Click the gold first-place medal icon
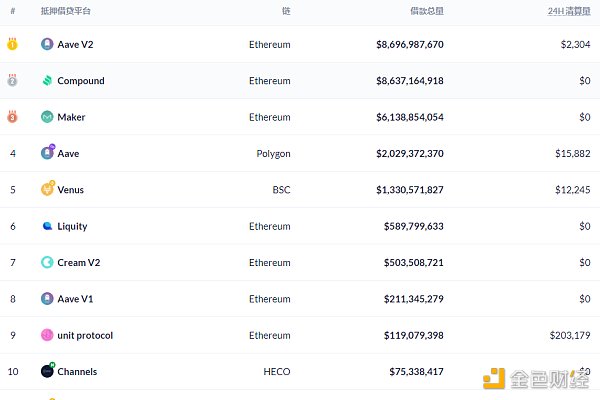This screenshot has height=400, width=600. coord(12,44)
